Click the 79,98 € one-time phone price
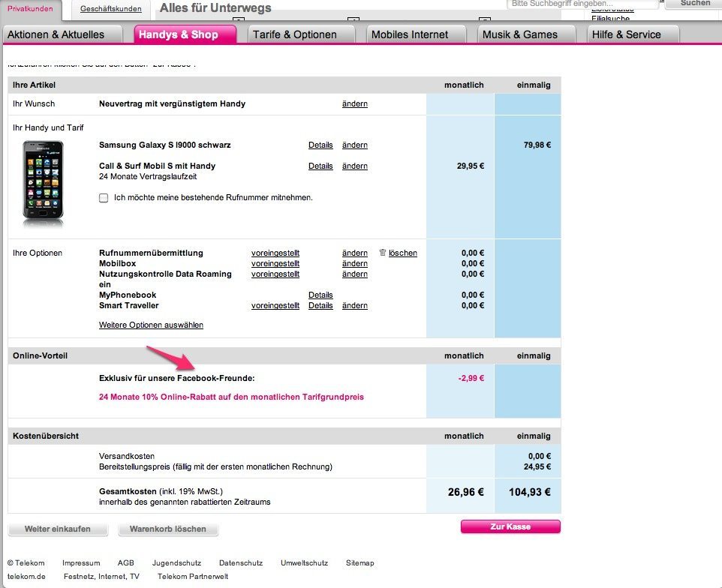722x588 pixels. tap(537, 145)
